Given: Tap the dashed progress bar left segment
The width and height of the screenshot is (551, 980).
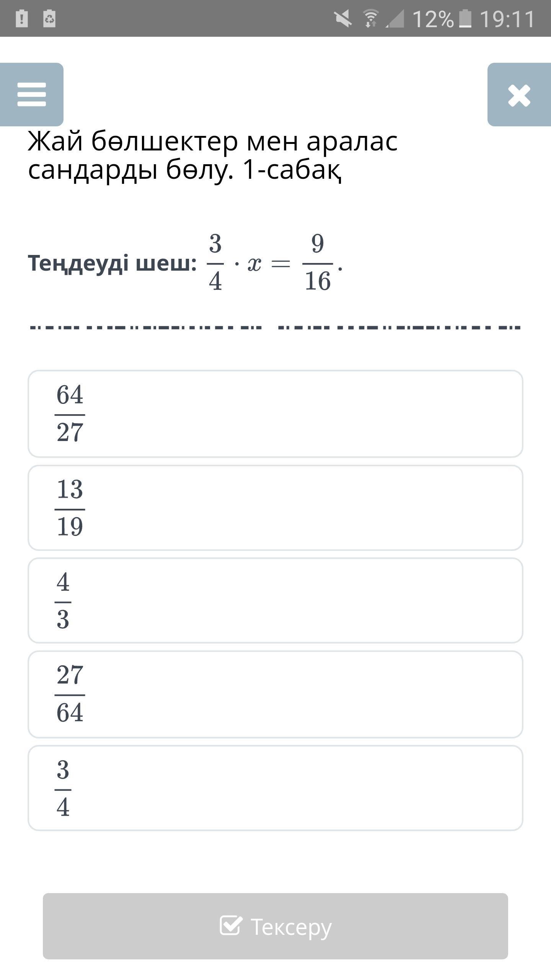Looking at the screenshot, I should click(x=146, y=328).
